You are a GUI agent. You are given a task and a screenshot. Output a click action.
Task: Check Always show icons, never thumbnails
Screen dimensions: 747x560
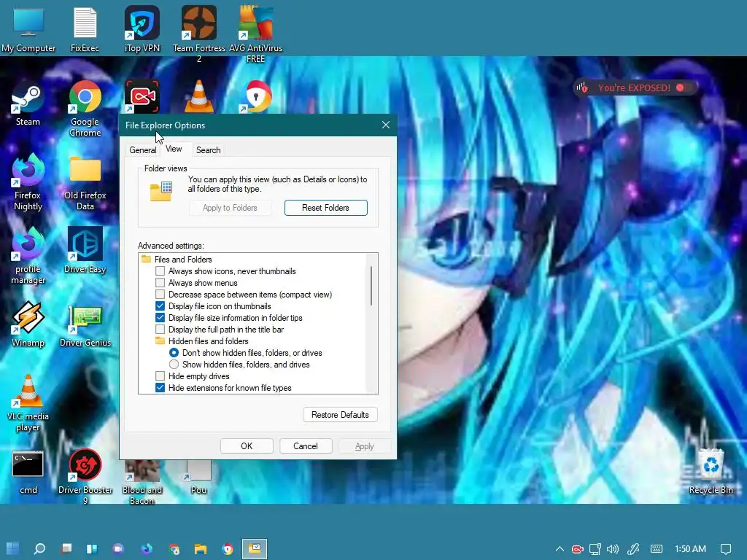pyautogui.click(x=160, y=271)
